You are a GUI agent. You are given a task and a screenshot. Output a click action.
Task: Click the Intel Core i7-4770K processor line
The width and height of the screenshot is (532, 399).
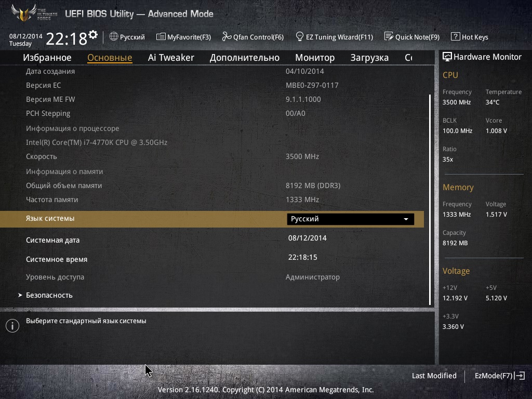tap(97, 142)
